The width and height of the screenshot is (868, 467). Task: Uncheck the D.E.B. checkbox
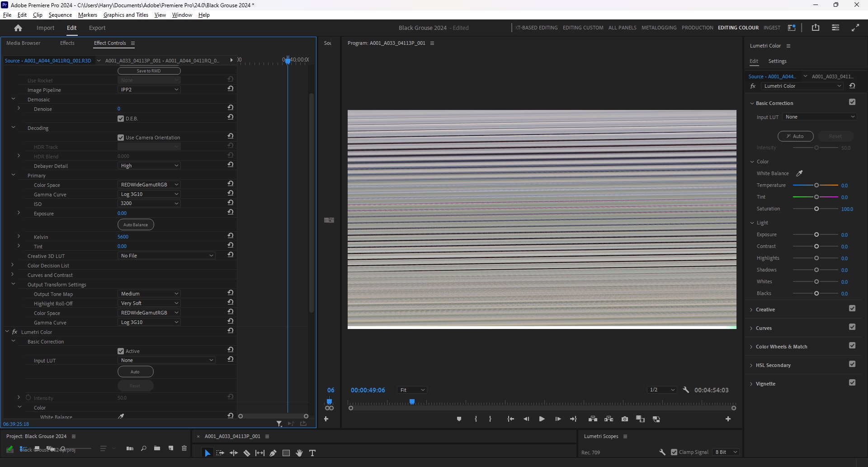121,118
